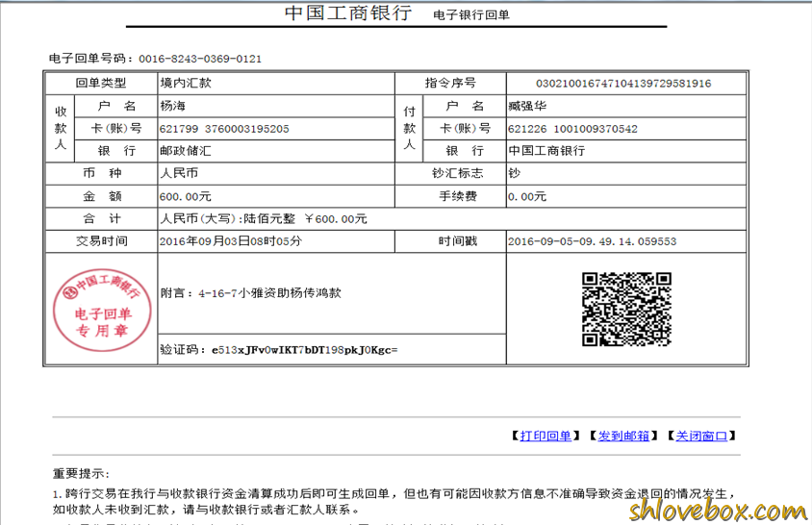Click the timestamp 2016-09-05-09.49.14.059553
Image resolution: width=812 pixels, height=525 pixels.
[593, 241]
